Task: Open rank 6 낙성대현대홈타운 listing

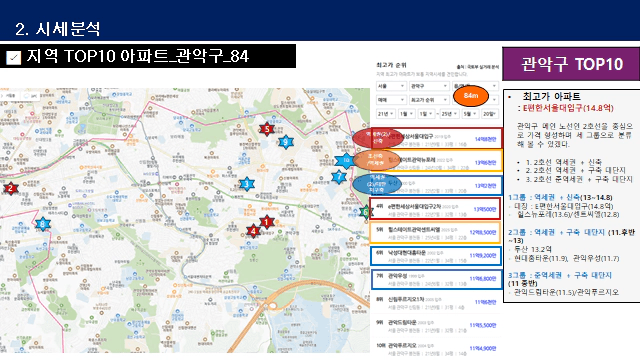Action: [436, 256]
